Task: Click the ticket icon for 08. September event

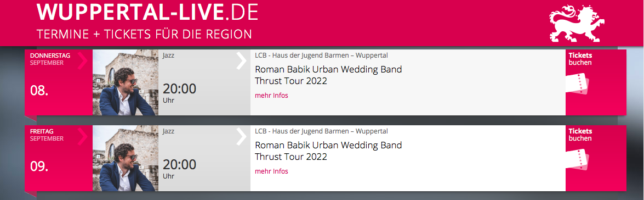Action: (x=578, y=85)
